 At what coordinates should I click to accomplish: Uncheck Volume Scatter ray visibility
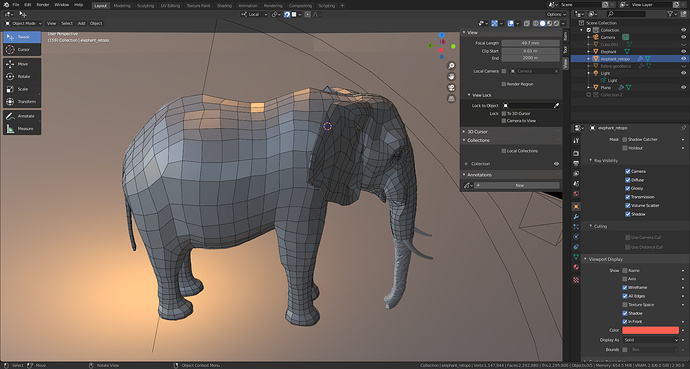click(x=628, y=205)
